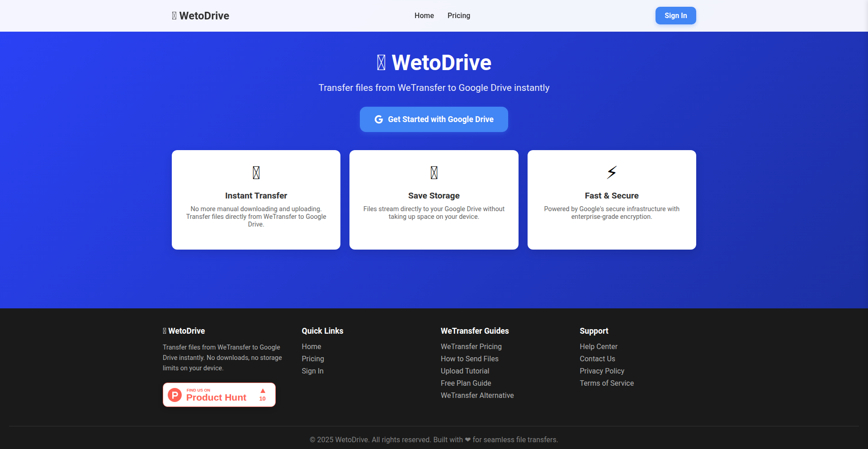The image size is (868, 449).
Task: Open the Upload Tutorial guide
Action: tap(465, 371)
